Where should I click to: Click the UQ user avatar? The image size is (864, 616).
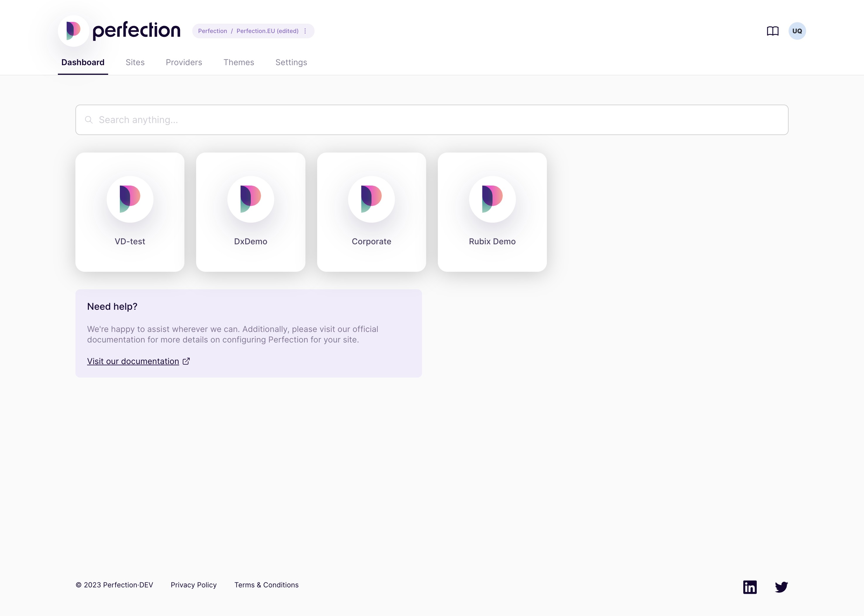coord(797,31)
